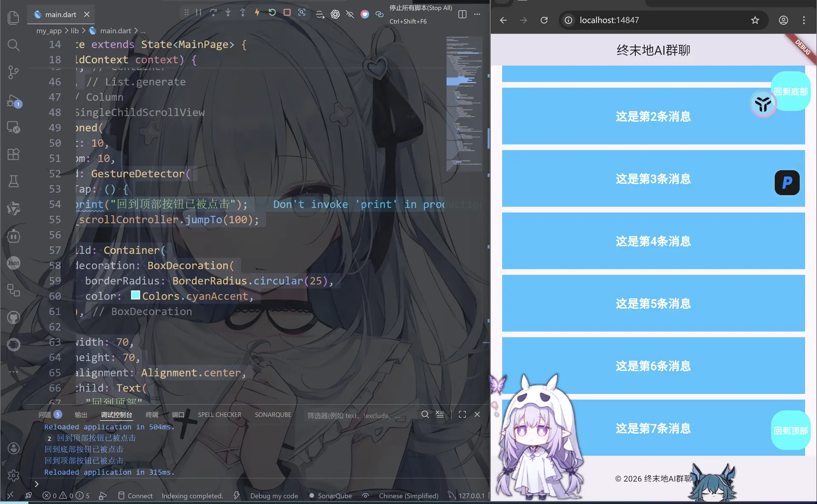Open the GitHub view in activity bar

pos(14,317)
